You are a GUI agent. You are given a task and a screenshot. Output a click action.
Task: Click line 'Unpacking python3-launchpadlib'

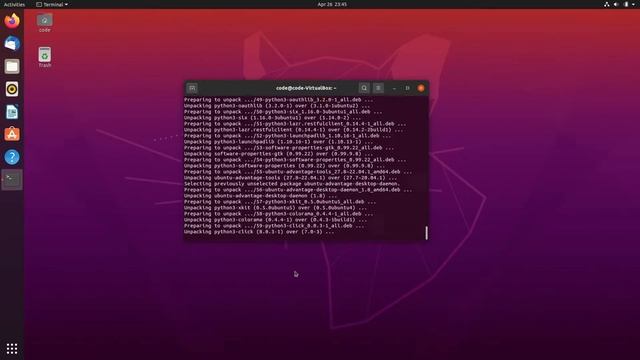point(278,142)
